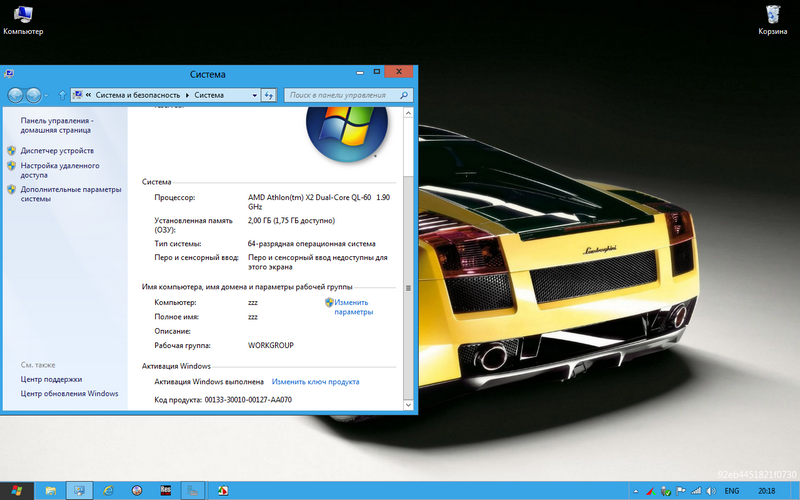The image size is (800, 500).
Task: Open recent locations dropdown arrow
Action: tap(46, 95)
